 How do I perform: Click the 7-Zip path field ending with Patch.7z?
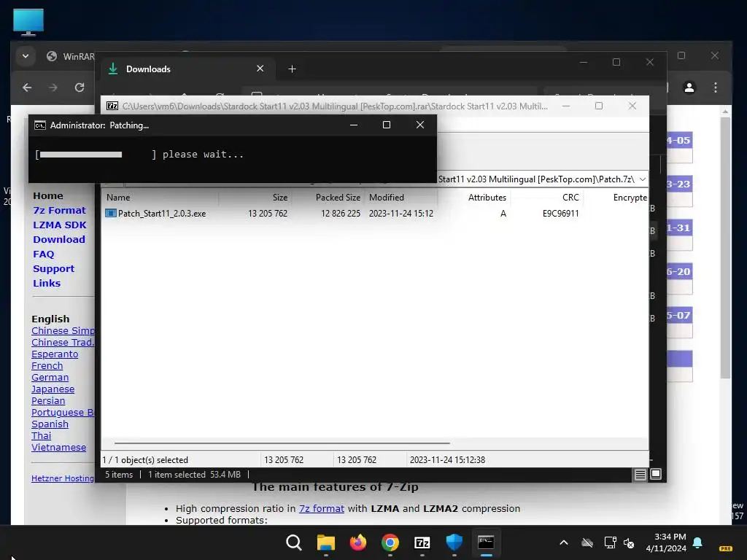point(536,179)
